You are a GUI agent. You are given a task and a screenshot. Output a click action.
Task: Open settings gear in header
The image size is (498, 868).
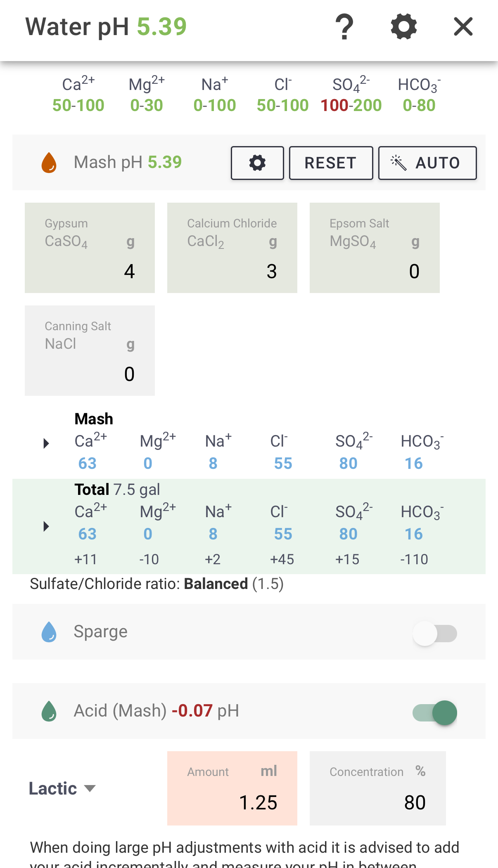point(404,26)
